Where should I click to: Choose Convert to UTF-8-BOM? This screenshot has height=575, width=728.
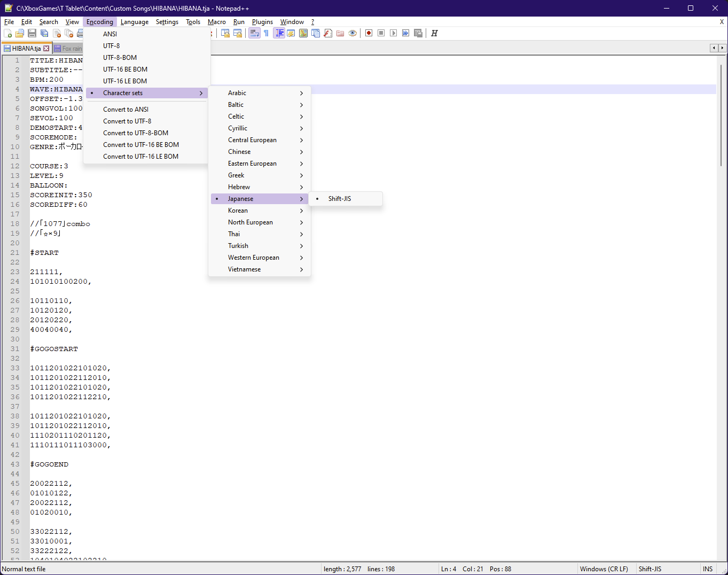point(147,133)
